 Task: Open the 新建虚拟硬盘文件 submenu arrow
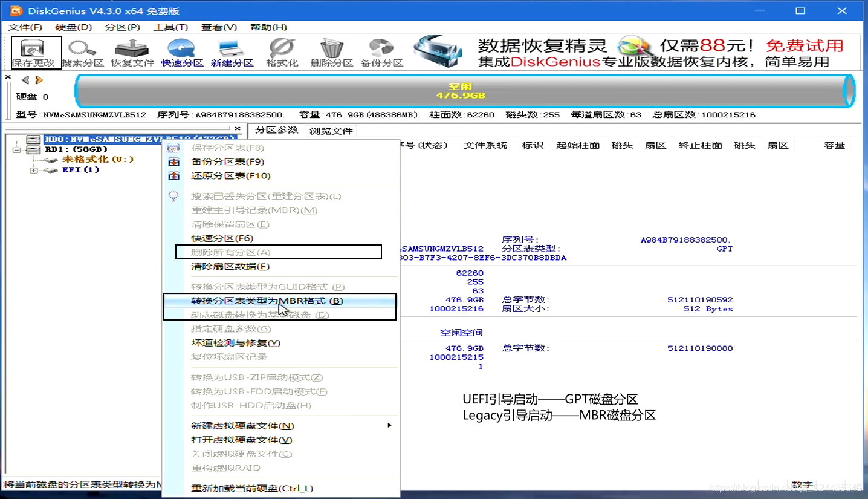(389, 425)
